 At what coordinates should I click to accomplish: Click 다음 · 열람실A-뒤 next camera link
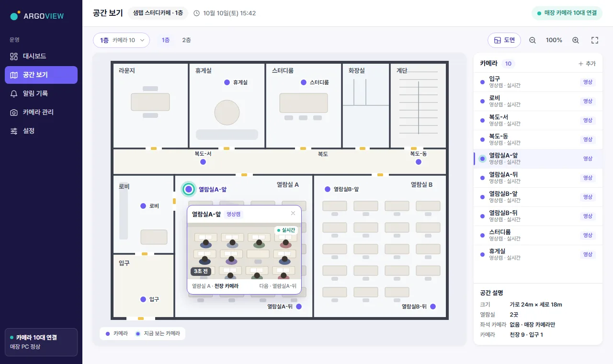[x=278, y=286]
